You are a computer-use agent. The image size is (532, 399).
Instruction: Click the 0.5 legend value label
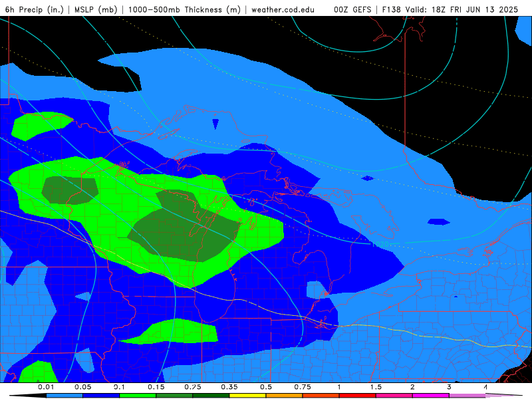tap(266, 387)
